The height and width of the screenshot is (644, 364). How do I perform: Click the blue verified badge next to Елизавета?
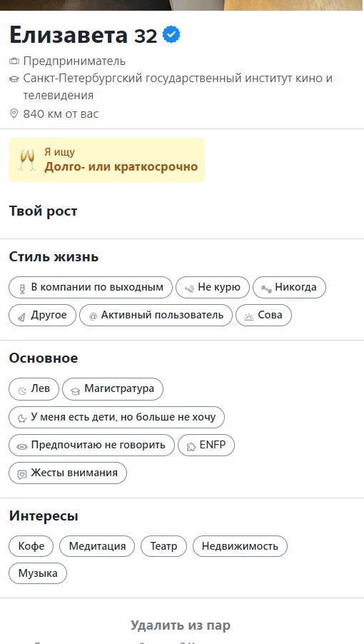[x=171, y=34]
